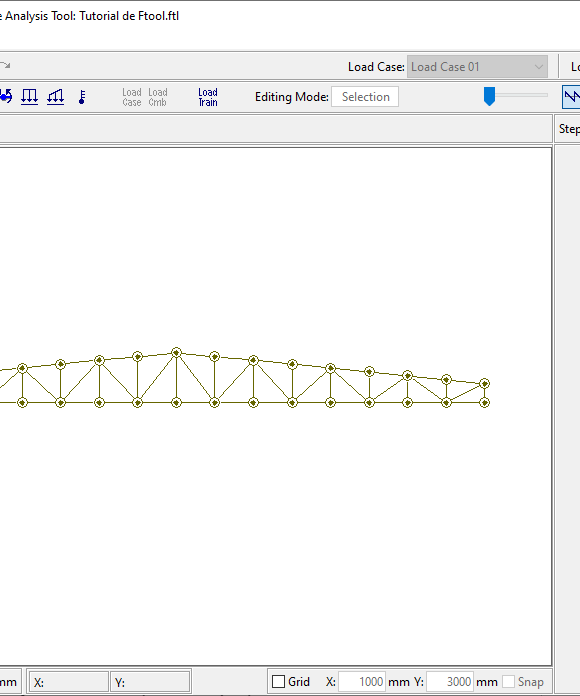Toggle the zigzag diagram button
The width and height of the screenshot is (580, 696).
572,97
